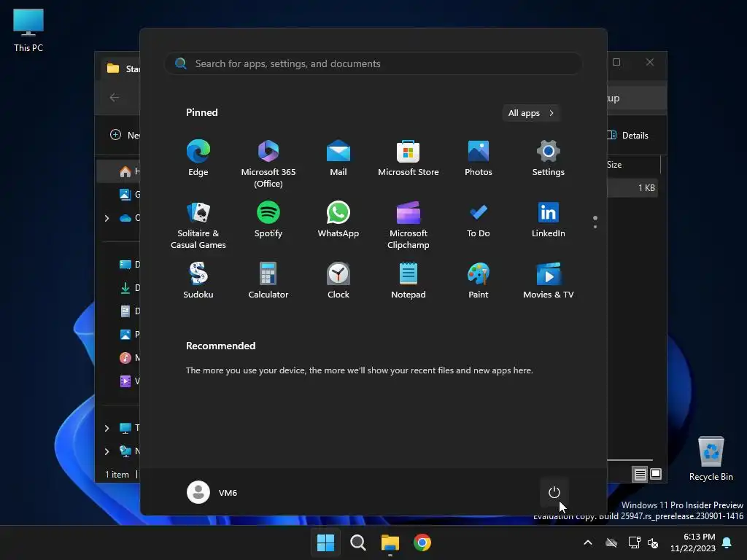
Task: Launch Google Chrome from the taskbar
Action: click(x=422, y=542)
